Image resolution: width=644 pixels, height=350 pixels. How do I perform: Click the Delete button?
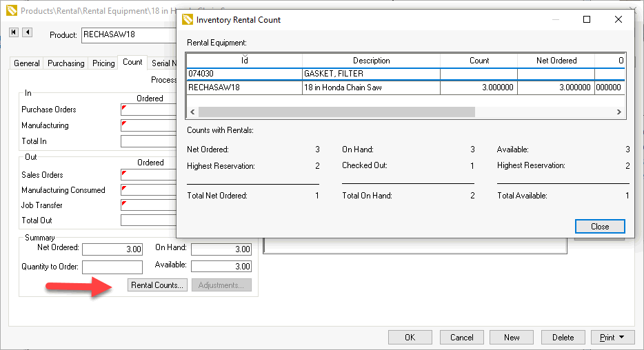click(x=563, y=338)
